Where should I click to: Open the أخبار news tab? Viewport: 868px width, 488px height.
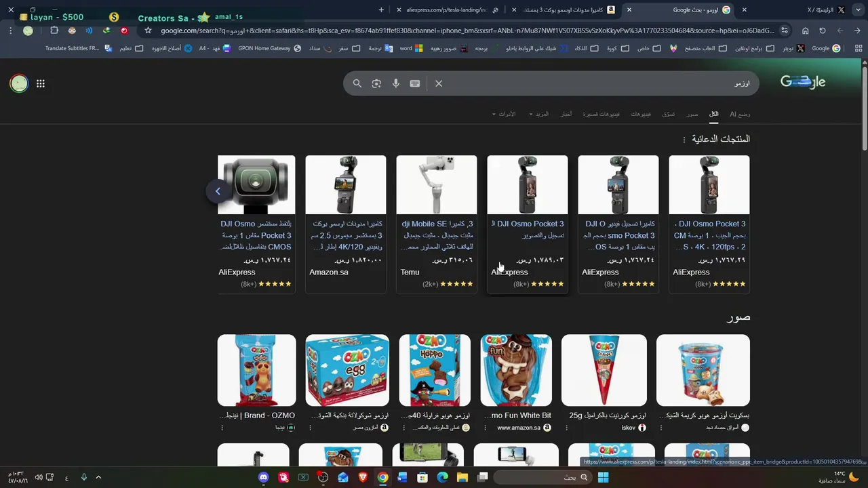(x=566, y=114)
